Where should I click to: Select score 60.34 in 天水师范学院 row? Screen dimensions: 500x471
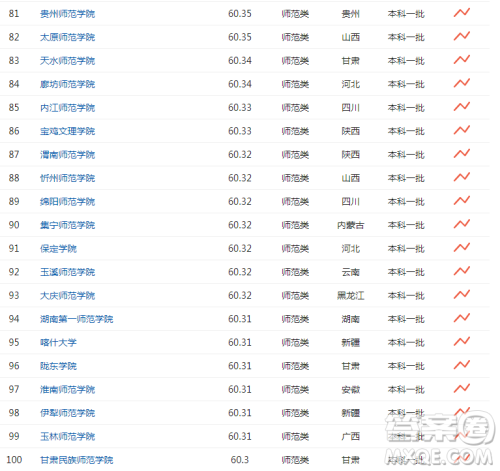(240, 61)
